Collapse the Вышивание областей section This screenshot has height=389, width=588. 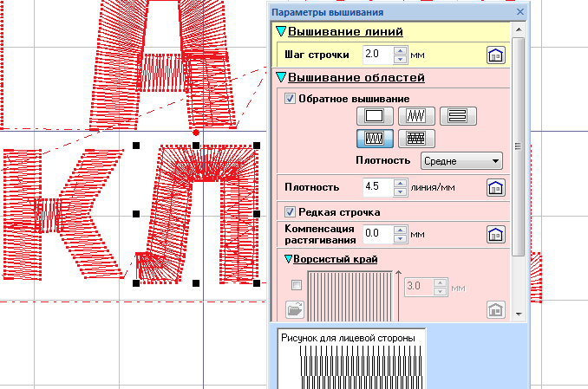pyautogui.click(x=281, y=78)
